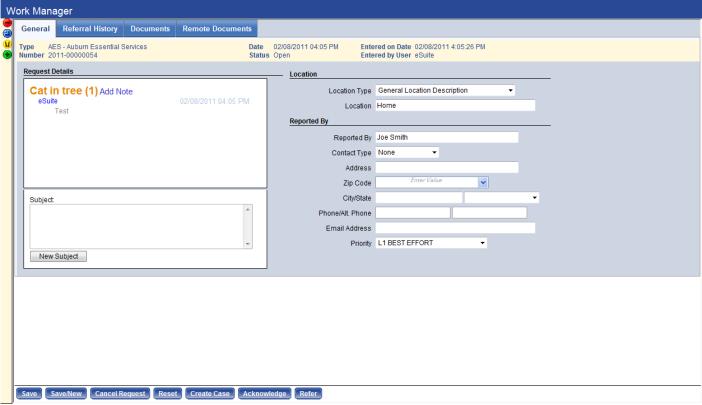Expand the Priority dropdown
Viewport: 702px width, 405px height.
click(482, 243)
